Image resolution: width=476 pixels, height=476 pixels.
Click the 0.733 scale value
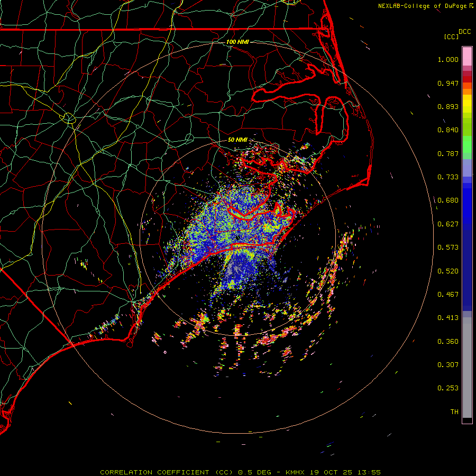click(x=448, y=177)
